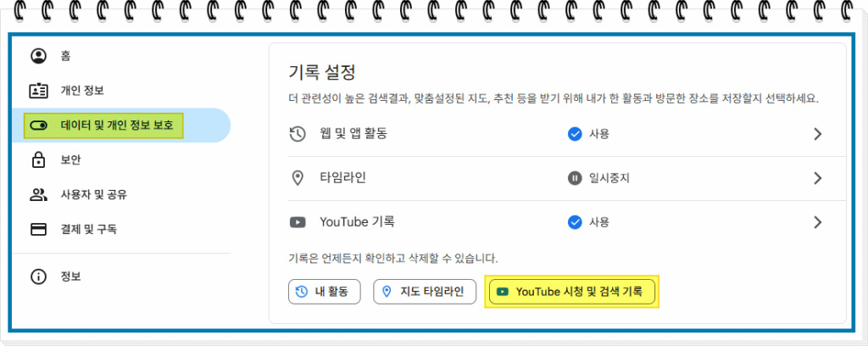Click the text 기록은 언제든지 확인하고 삭제할 수 있습니다

[393, 258]
